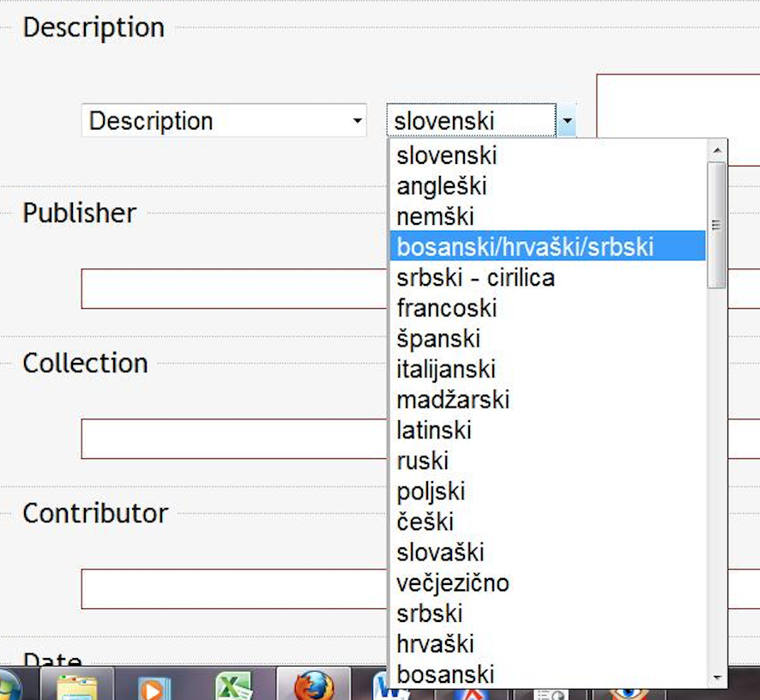Select italijanski language entry

[446, 369]
